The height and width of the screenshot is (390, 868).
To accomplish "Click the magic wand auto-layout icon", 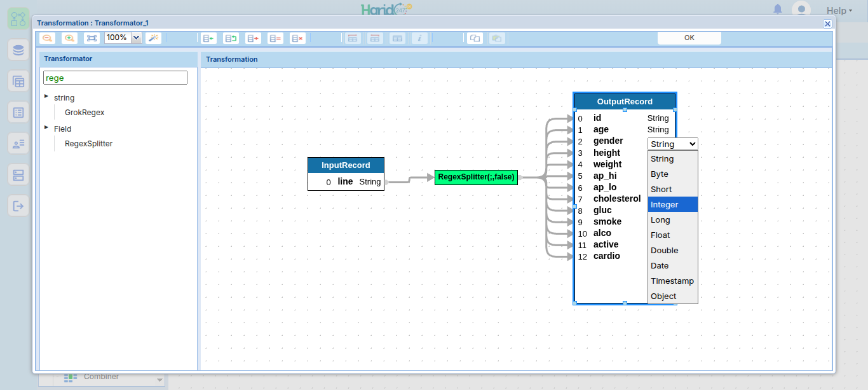I will pos(154,38).
